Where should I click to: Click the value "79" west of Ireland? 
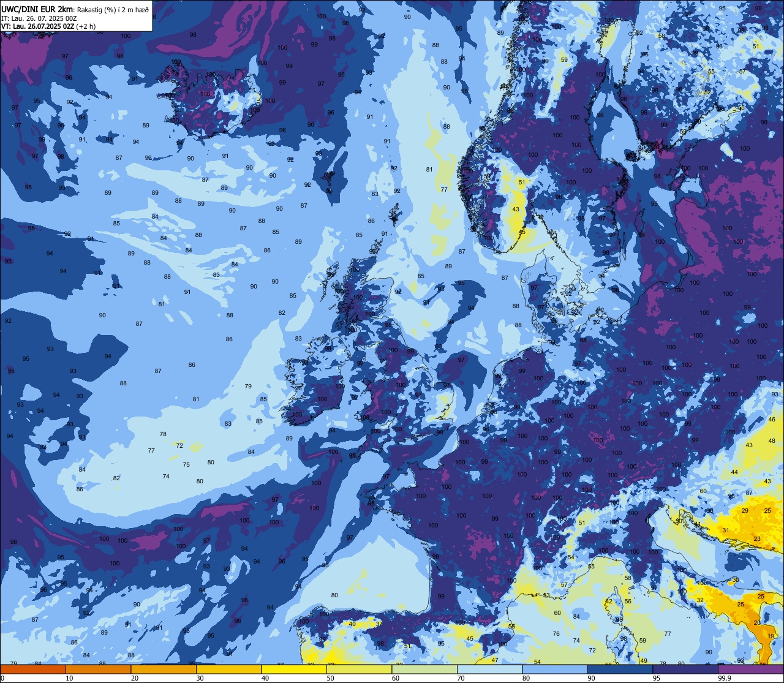pyautogui.click(x=248, y=387)
